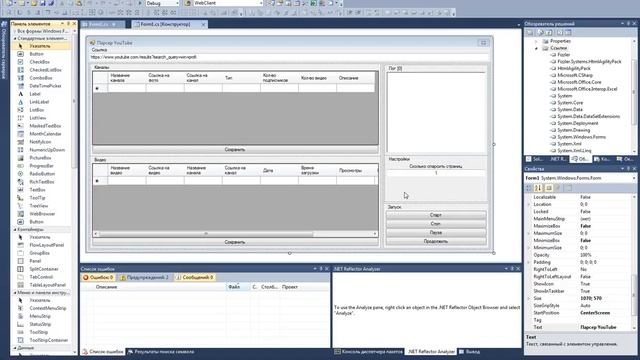Toggle the messages filter in error list
Viewport: 640px width, 360px height.
point(195,278)
